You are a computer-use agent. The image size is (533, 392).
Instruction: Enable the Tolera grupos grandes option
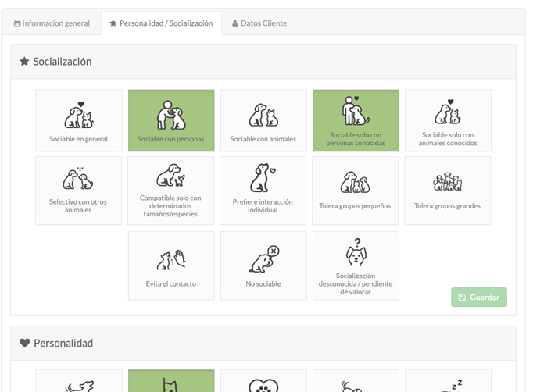[448, 191]
